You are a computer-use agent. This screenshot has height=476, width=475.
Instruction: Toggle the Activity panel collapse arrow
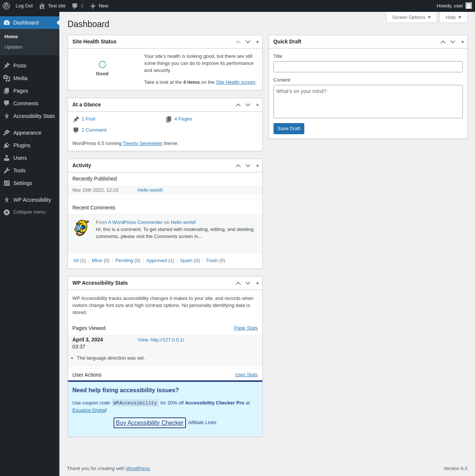click(x=258, y=165)
